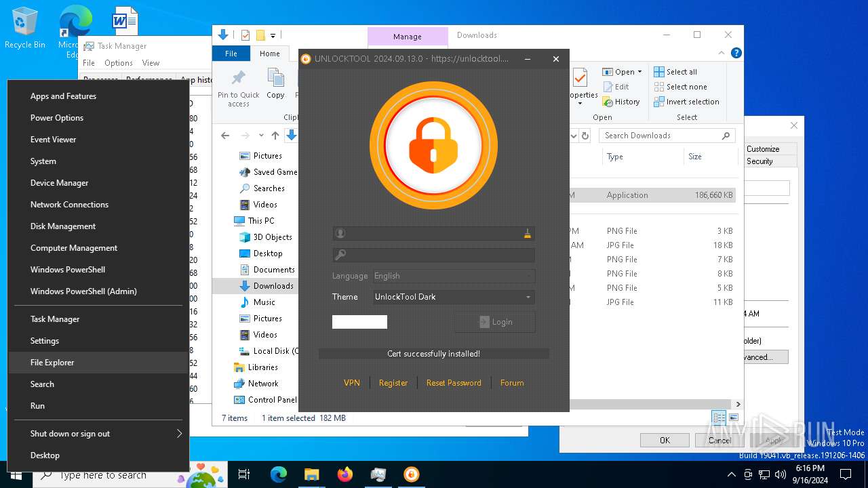Expand Shut down or sign out submenu

pyautogui.click(x=98, y=434)
